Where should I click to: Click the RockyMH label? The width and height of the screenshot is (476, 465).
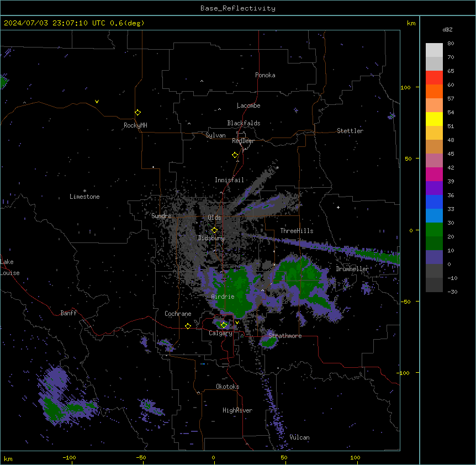[x=135, y=125]
